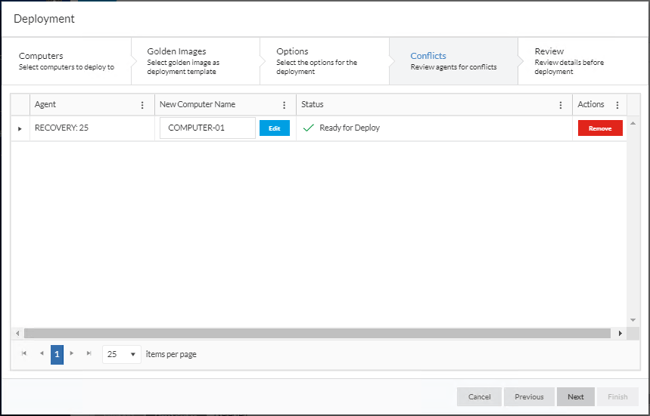Open the items per page dropdown
The width and height of the screenshot is (650, 416).
point(122,354)
